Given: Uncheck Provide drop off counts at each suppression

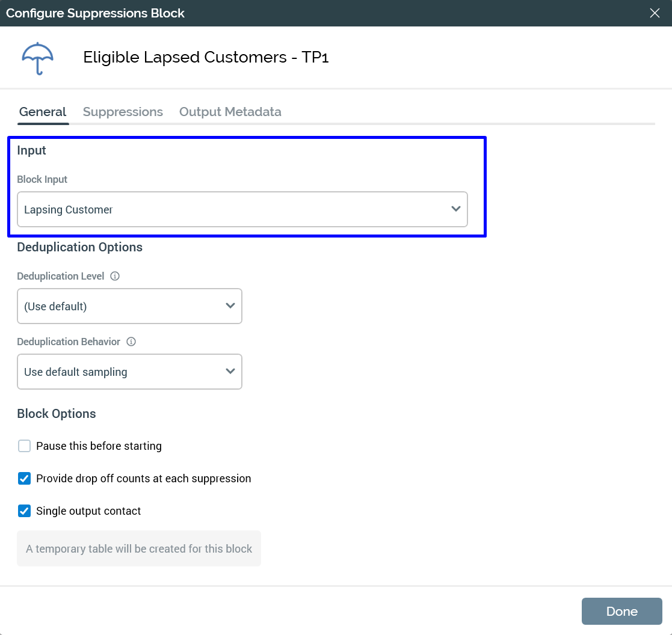Looking at the screenshot, I should pos(25,479).
